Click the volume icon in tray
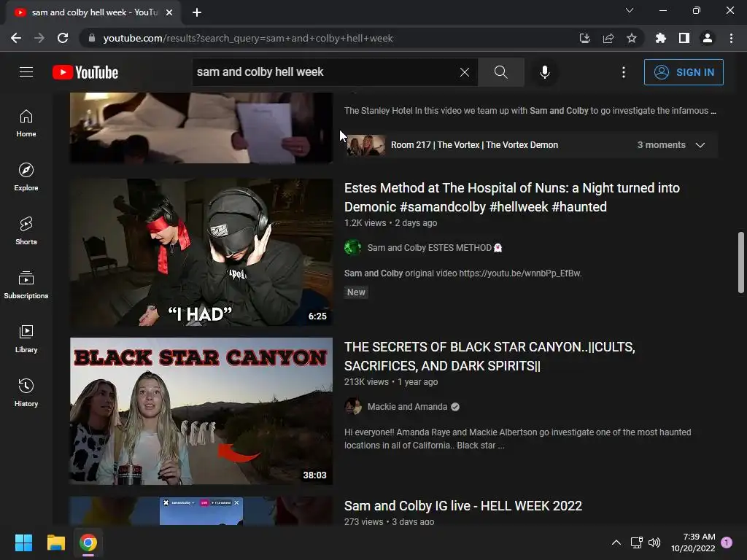The image size is (747, 560). click(654, 542)
